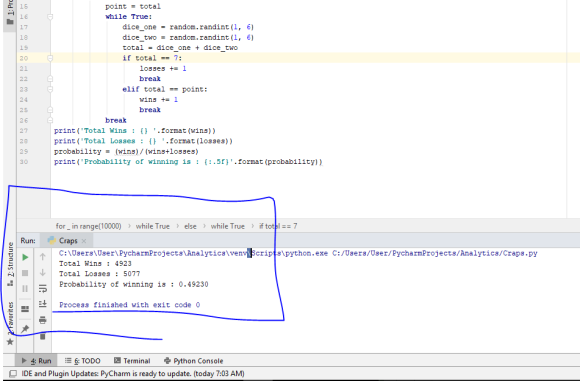The height and width of the screenshot is (381, 580).
Task: Click the Print icon in Run panel
Action: [x=43, y=320]
